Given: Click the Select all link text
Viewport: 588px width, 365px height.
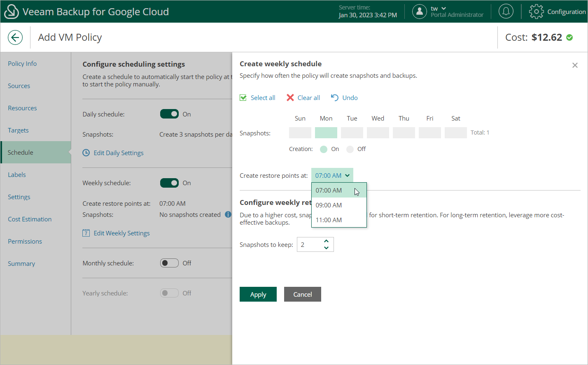Looking at the screenshot, I should [x=263, y=98].
